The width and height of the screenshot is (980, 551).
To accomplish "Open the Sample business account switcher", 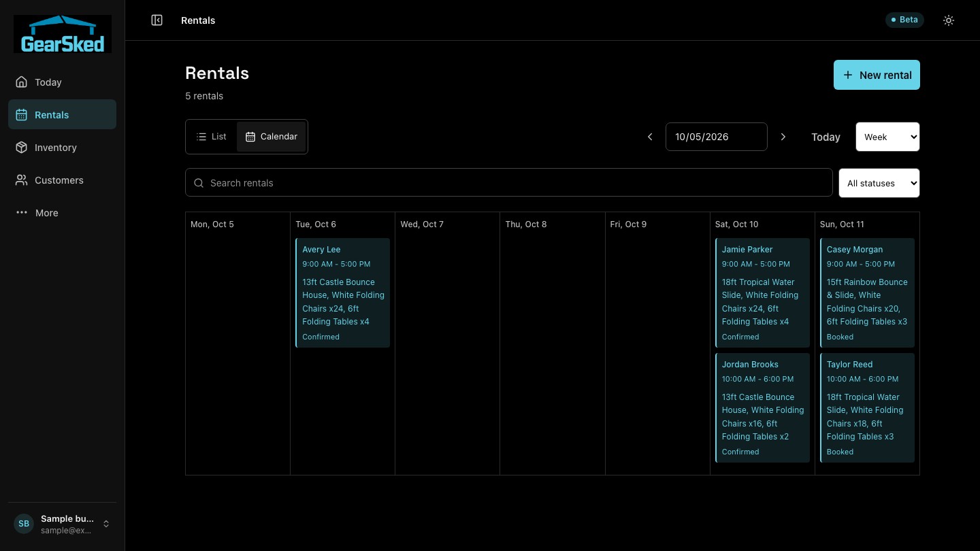I will click(62, 524).
